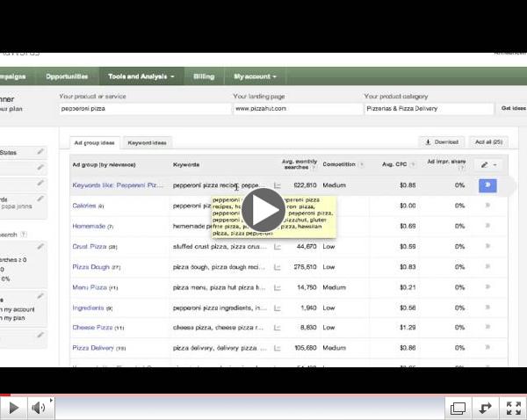Click trend chart icon in Ingredients row
The image size is (527, 420).
click(277, 308)
